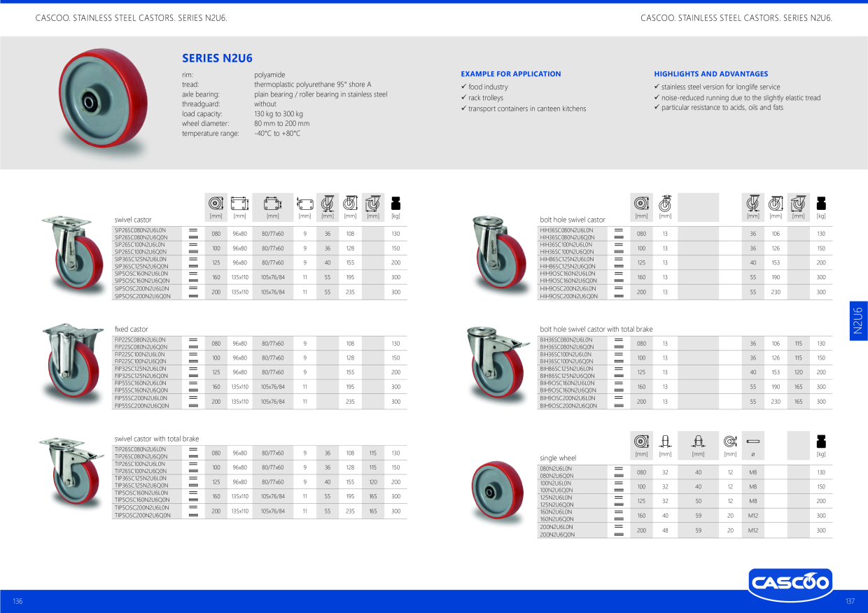Viewport: 868px width, 613px height.
Task: Click the '-40°C to +80°C' temperature range
Action: [277, 133]
